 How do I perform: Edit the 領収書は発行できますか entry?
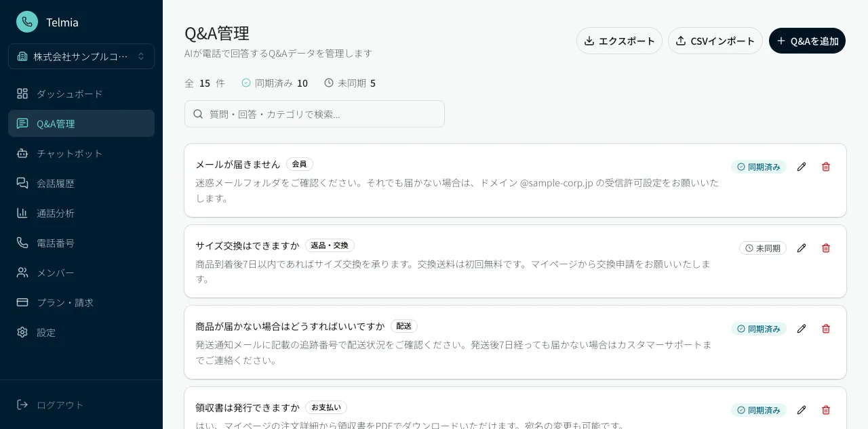pos(802,410)
